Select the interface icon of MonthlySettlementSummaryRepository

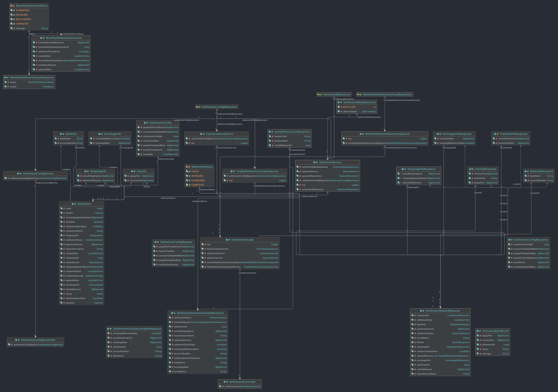tap(358, 95)
